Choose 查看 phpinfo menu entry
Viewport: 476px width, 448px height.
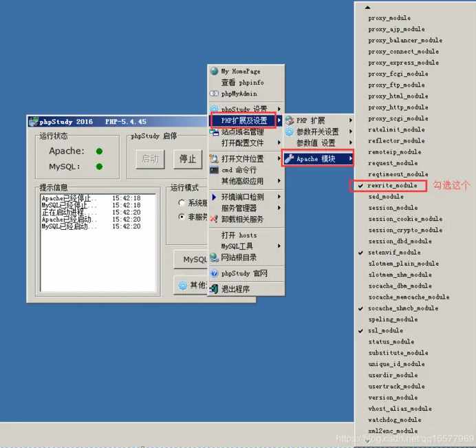pyautogui.click(x=243, y=83)
